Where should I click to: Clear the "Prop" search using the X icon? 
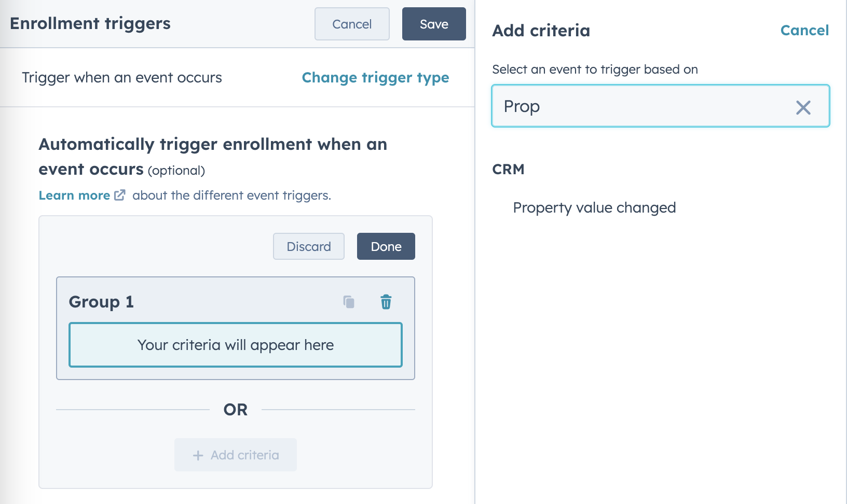(804, 107)
